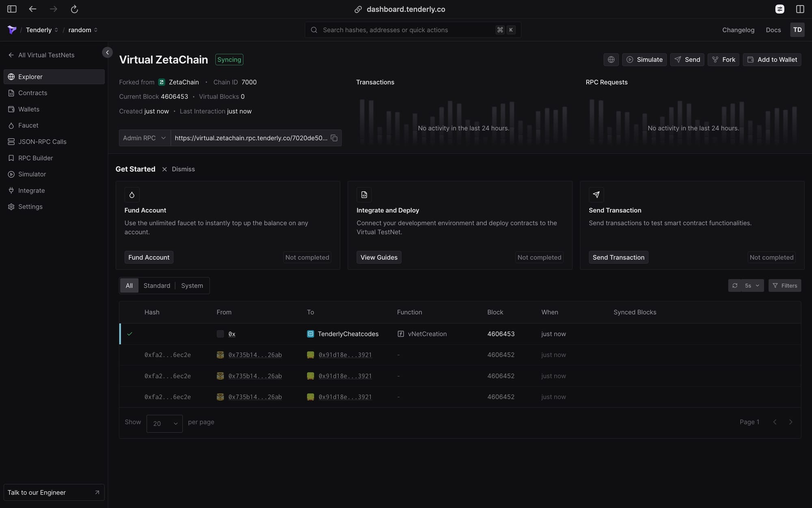Collapse the TestNet sidebar with the arrow toggle
812x508 pixels.
107,52
